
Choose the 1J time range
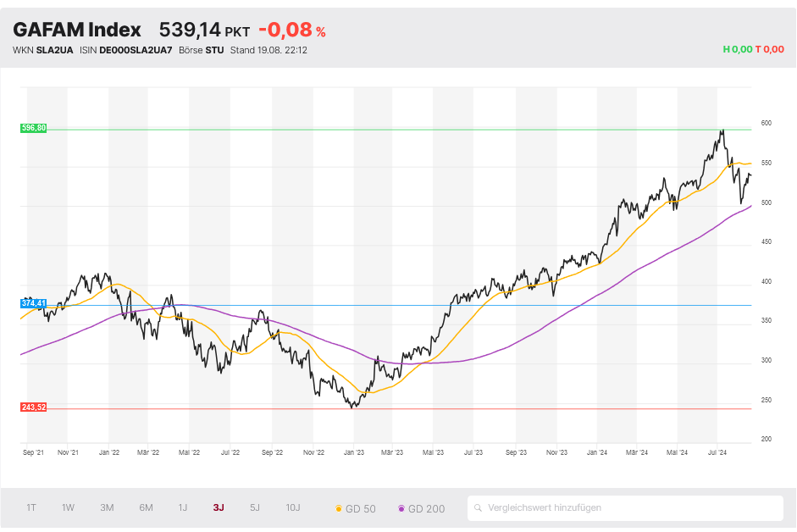(183, 507)
